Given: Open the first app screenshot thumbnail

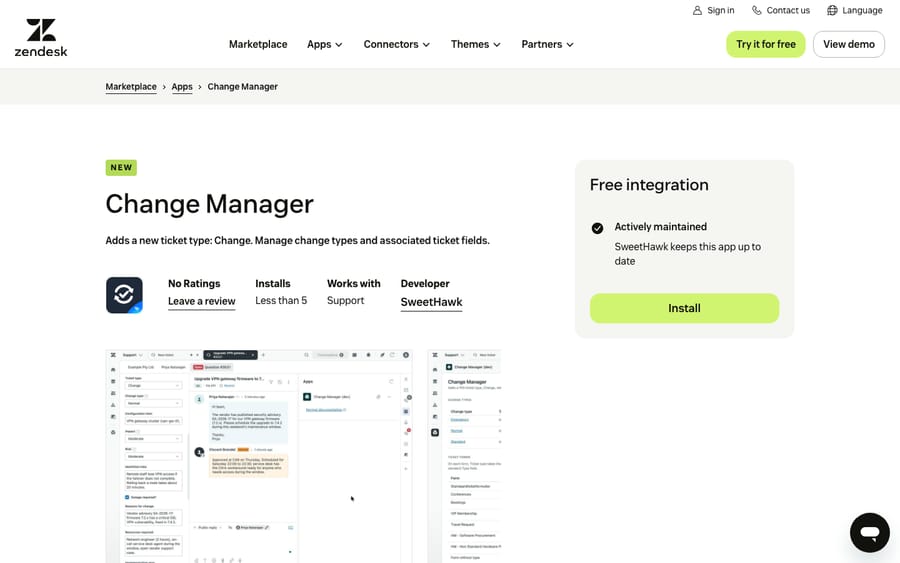Looking at the screenshot, I should [259, 456].
